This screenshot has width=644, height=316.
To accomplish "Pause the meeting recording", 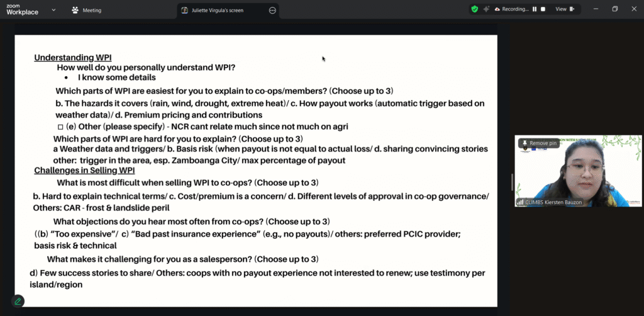I will (x=535, y=9).
